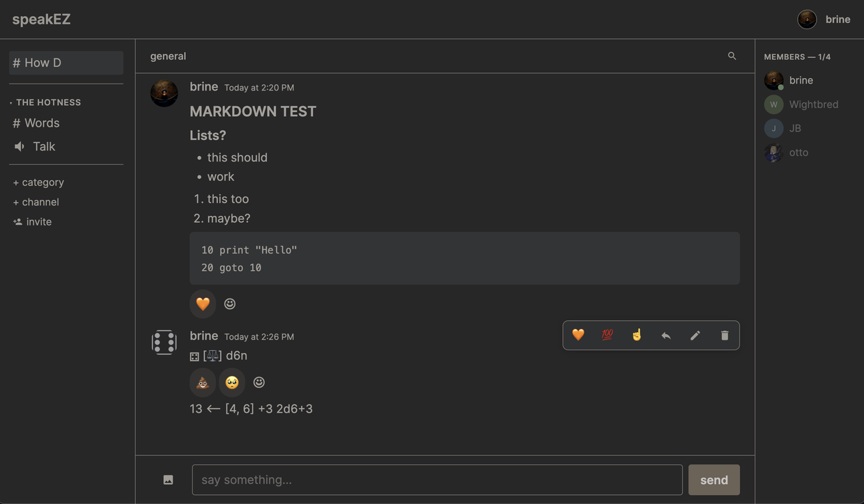The height and width of the screenshot is (504, 864).
Task: React with 100 emoji in hover toolbar
Action: click(607, 336)
